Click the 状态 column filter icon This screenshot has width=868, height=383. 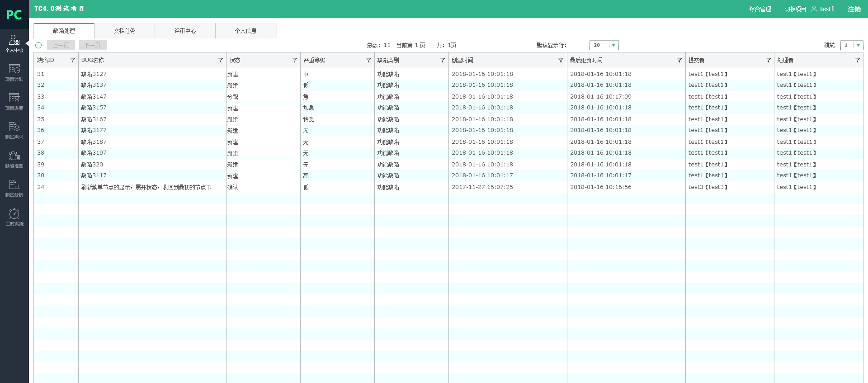[x=294, y=61]
